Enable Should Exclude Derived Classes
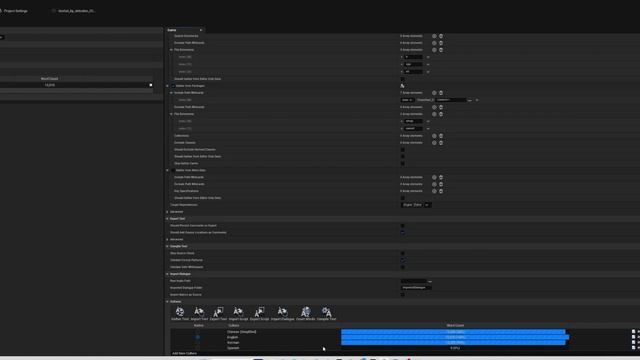Image resolution: width=640 pixels, height=360 pixels. pyautogui.click(x=402, y=149)
